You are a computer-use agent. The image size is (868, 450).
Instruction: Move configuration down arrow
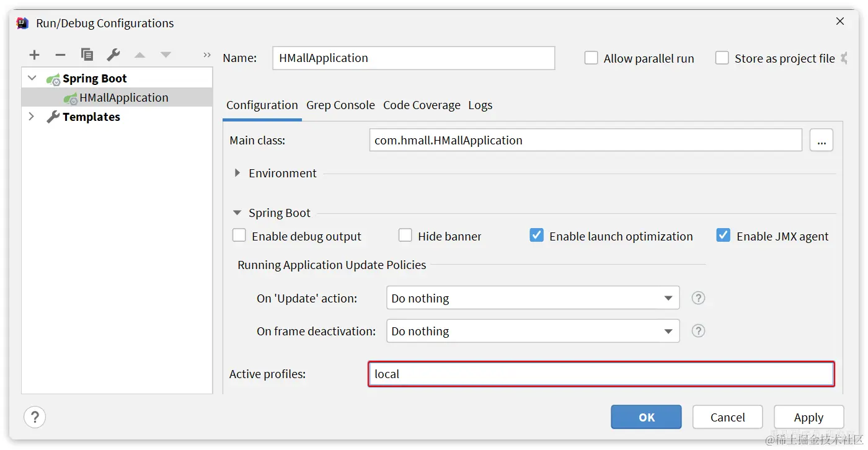(166, 55)
